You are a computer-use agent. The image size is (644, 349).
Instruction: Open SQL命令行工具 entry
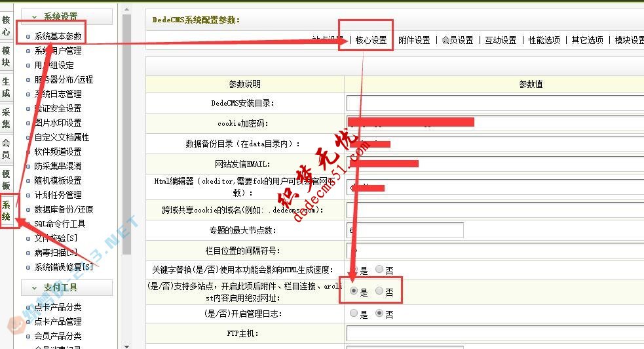pos(60,224)
